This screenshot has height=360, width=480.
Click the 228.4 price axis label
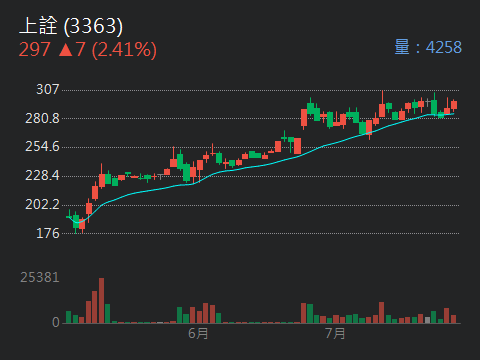[x=42, y=175]
